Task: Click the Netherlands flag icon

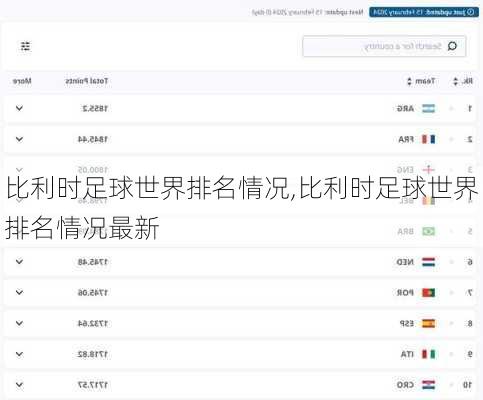Action: point(428,262)
